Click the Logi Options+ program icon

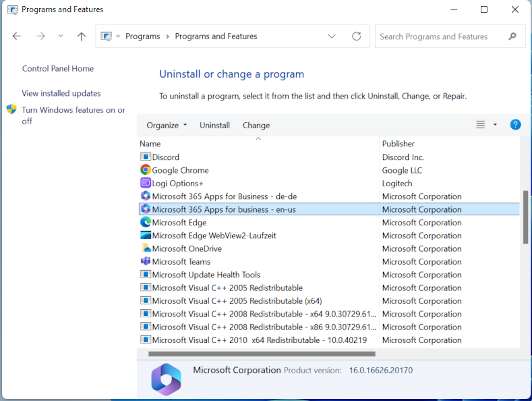pyautogui.click(x=145, y=183)
